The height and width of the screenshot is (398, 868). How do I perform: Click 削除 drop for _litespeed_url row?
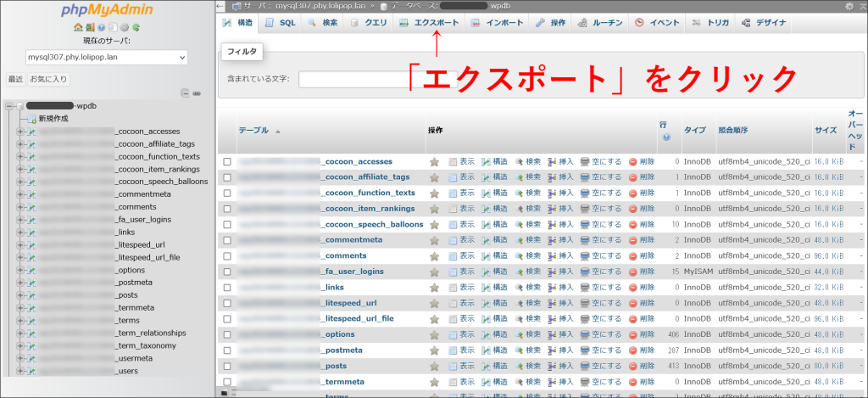[642, 303]
